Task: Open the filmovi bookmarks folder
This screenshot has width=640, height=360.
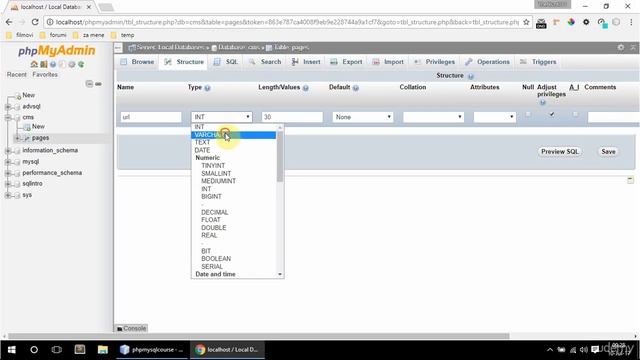Action: [20, 35]
